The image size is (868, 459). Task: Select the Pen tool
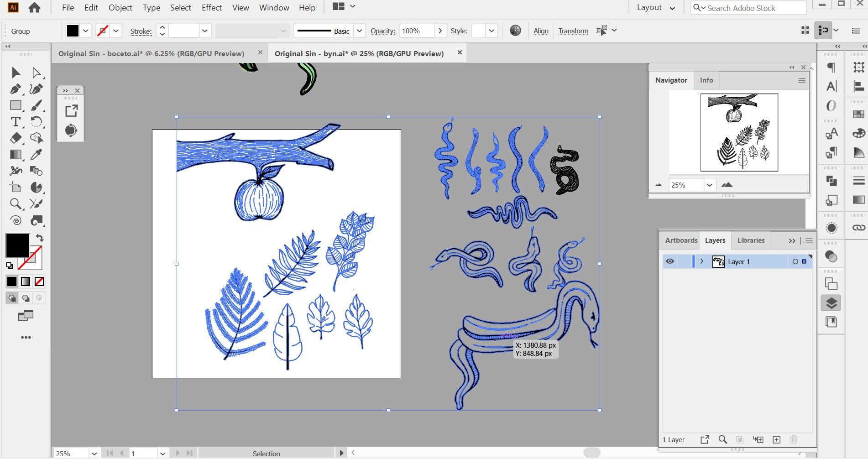point(16,89)
